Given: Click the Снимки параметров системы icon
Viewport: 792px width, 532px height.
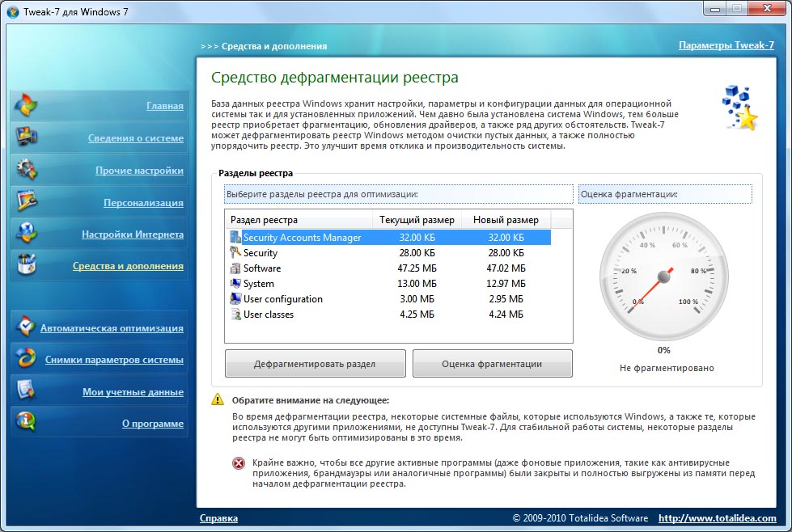Looking at the screenshot, I should 25,358.
